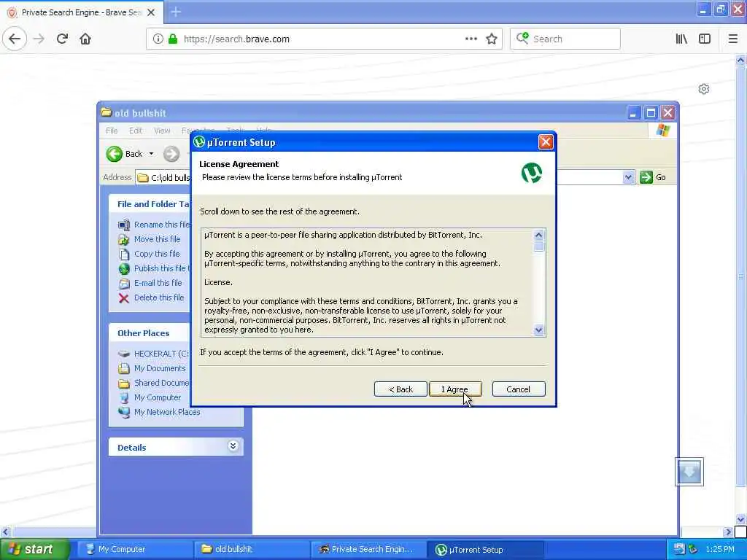Open My Computer in Other Places
This screenshot has height=560, width=747.
[x=158, y=397]
